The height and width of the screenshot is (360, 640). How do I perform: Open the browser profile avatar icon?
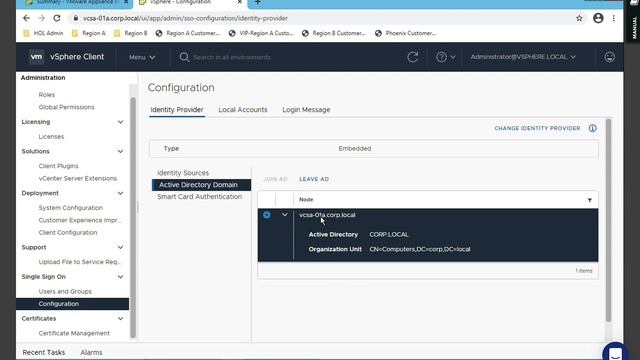pyautogui.click(x=598, y=18)
